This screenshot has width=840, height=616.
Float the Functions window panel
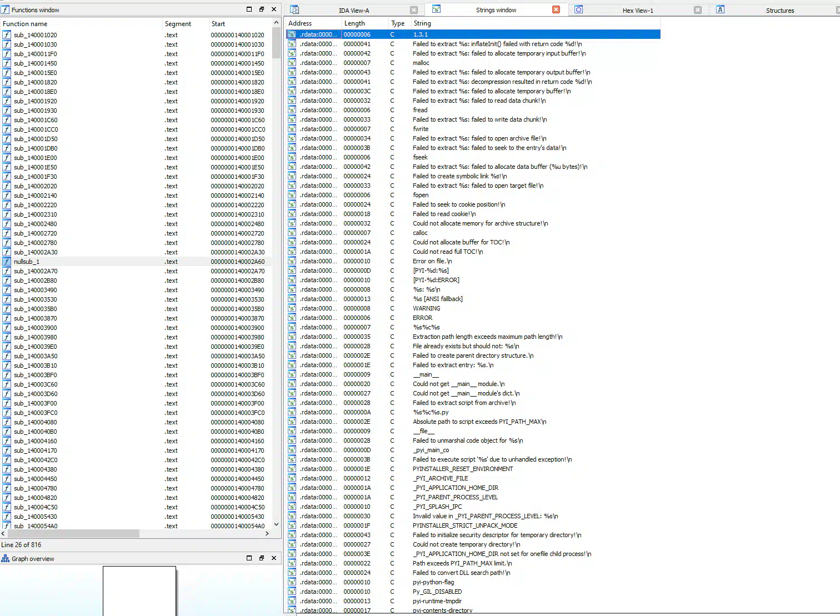pos(261,9)
